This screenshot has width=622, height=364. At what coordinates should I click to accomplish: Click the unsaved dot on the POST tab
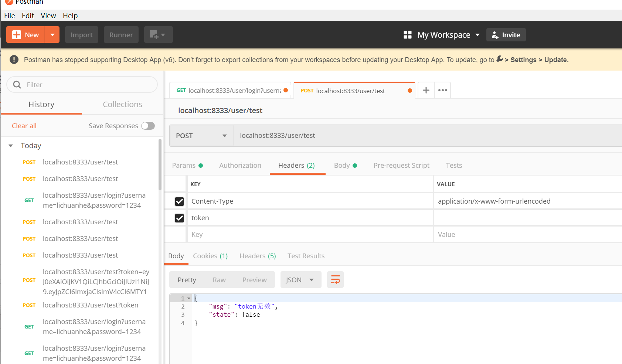click(x=409, y=91)
